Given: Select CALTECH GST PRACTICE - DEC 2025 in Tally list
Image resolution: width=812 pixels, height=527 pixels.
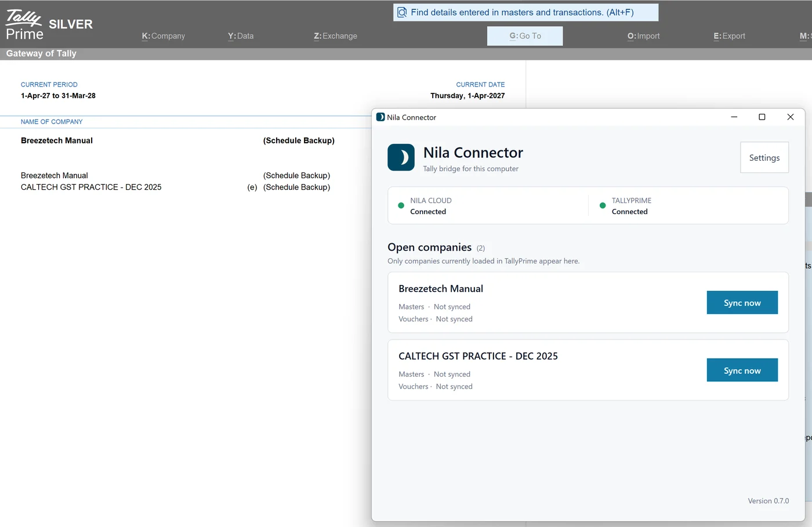Looking at the screenshot, I should pos(91,187).
